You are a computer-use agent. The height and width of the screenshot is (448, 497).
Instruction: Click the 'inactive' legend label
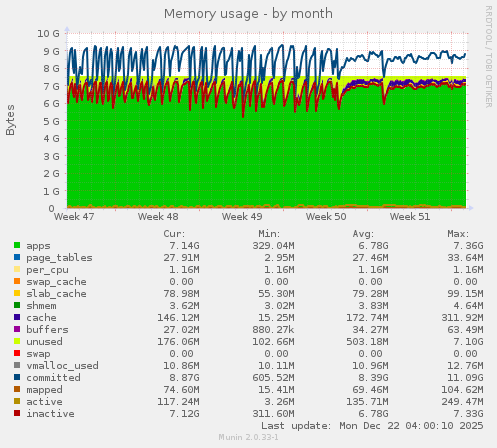pyautogui.click(x=50, y=414)
